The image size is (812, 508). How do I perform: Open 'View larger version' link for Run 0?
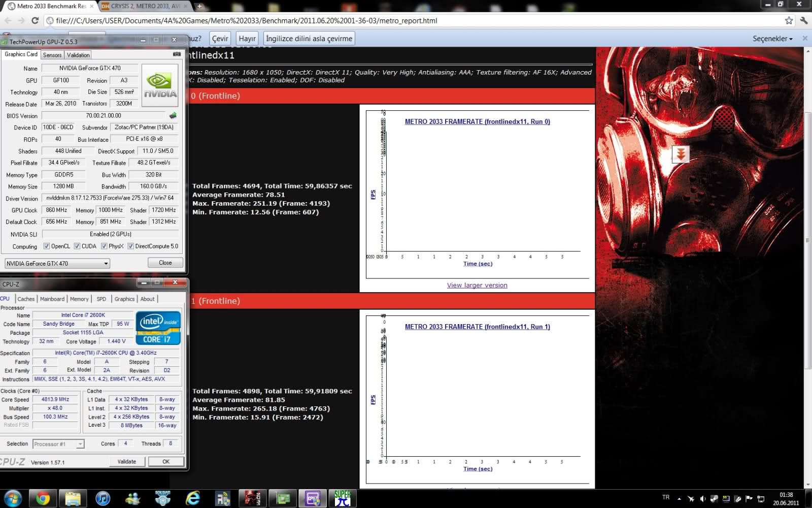477,285
